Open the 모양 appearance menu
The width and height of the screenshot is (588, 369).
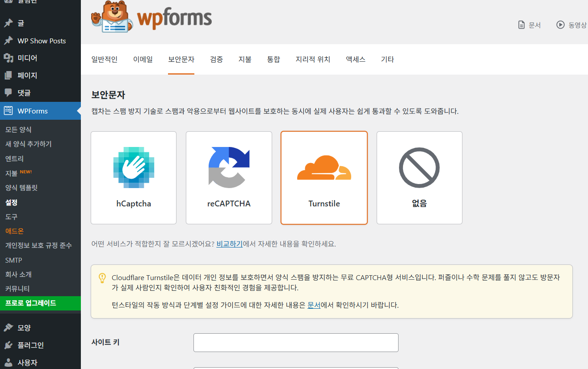pyautogui.click(x=40, y=327)
